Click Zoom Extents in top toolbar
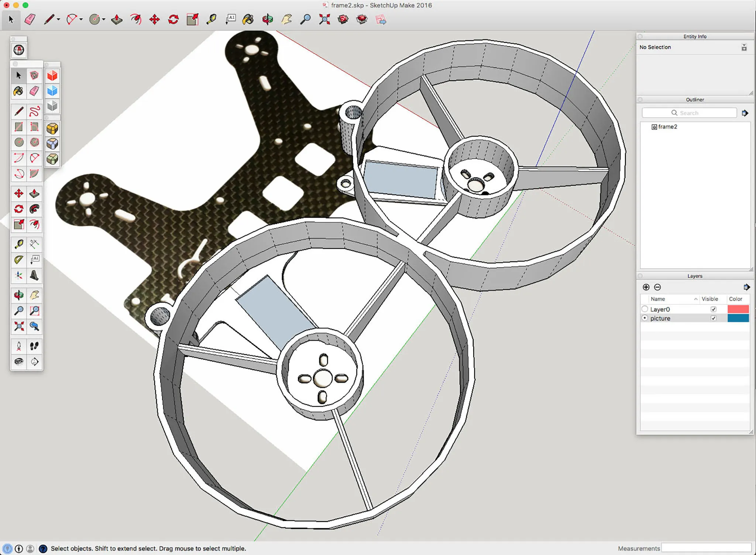This screenshot has width=756, height=555. point(324,19)
